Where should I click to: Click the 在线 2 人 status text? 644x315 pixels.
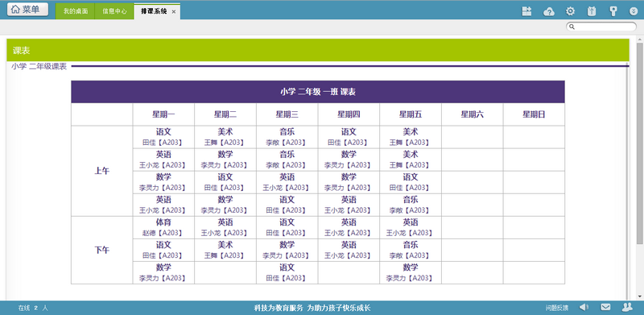[33, 308]
